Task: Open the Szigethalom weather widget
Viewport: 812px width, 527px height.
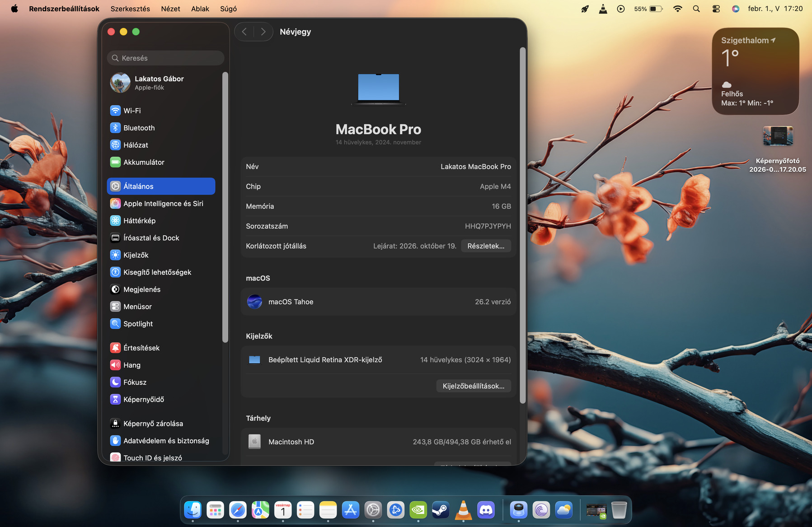Action: click(x=756, y=71)
